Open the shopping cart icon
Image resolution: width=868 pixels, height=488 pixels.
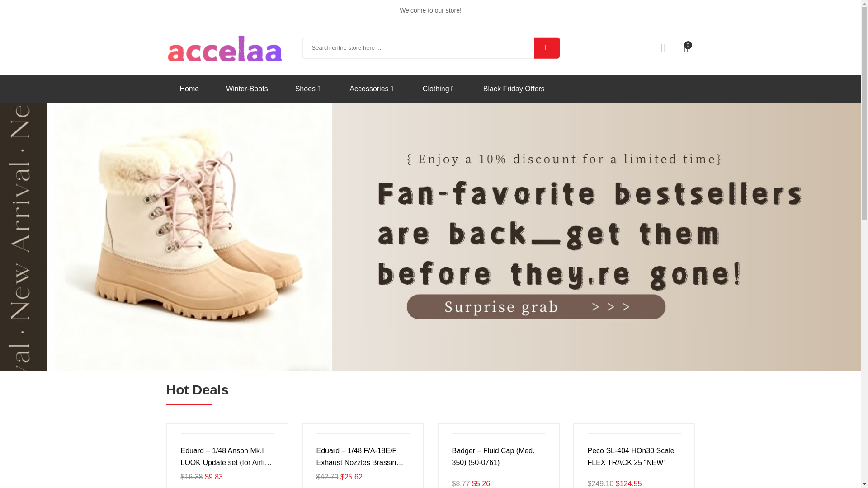(686, 49)
